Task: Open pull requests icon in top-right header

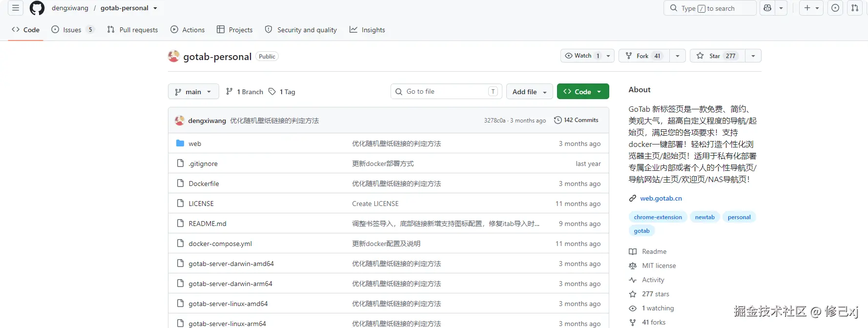Action: pyautogui.click(x=855, y=8)
